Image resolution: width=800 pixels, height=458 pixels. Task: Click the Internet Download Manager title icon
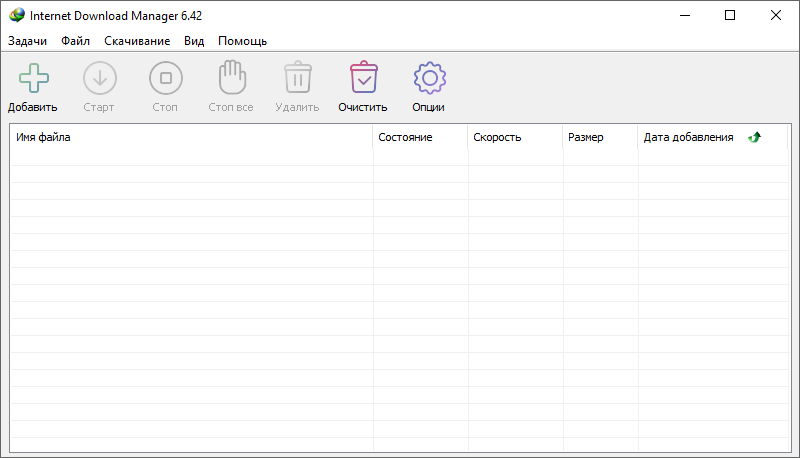pos(17,15)
